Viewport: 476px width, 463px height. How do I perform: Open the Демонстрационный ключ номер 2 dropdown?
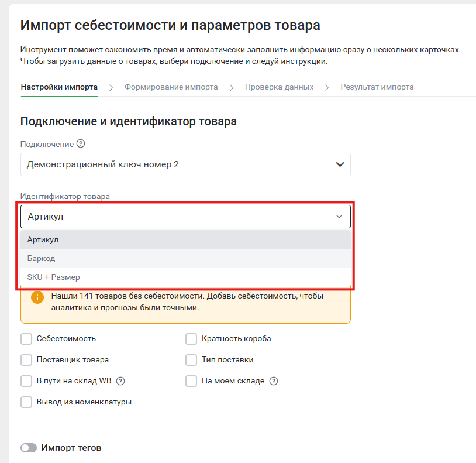pos(185,164)
